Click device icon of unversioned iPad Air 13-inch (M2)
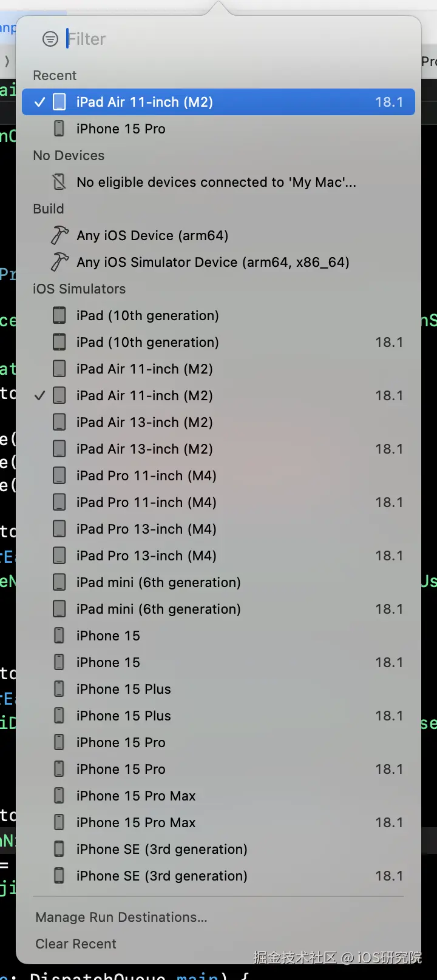Viewport: 437px width, 980px height. click(x=59, y=422)
